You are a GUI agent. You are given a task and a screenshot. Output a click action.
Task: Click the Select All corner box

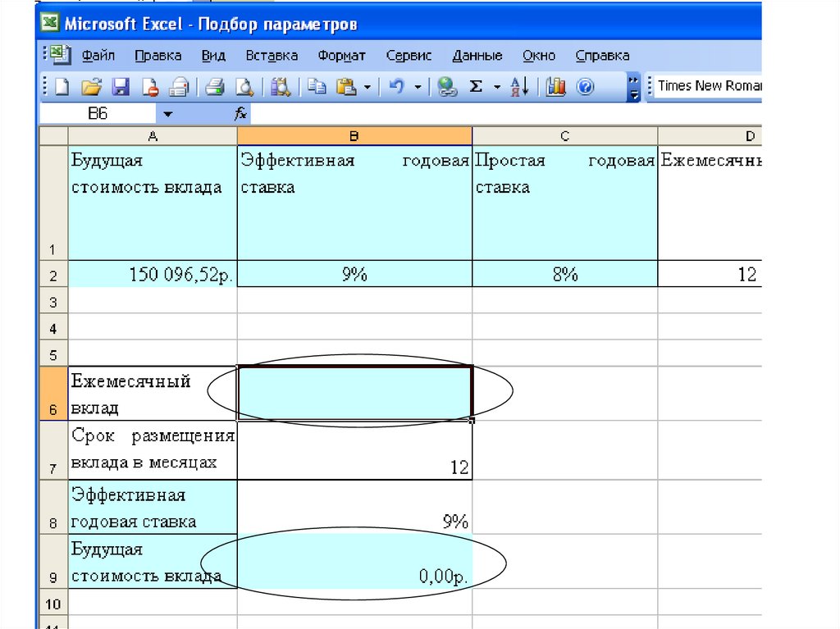53,136
